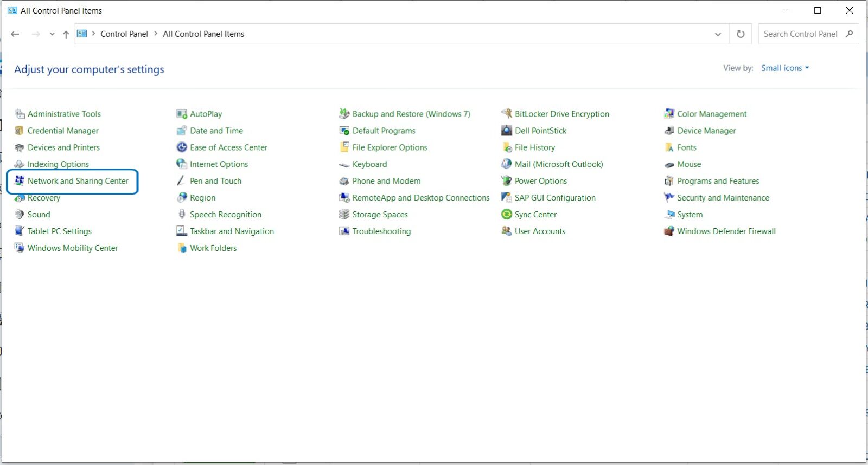This screenshot has width=868, height=465.
Task: Click the refresh button in address bar
Action: click(741, 34)
